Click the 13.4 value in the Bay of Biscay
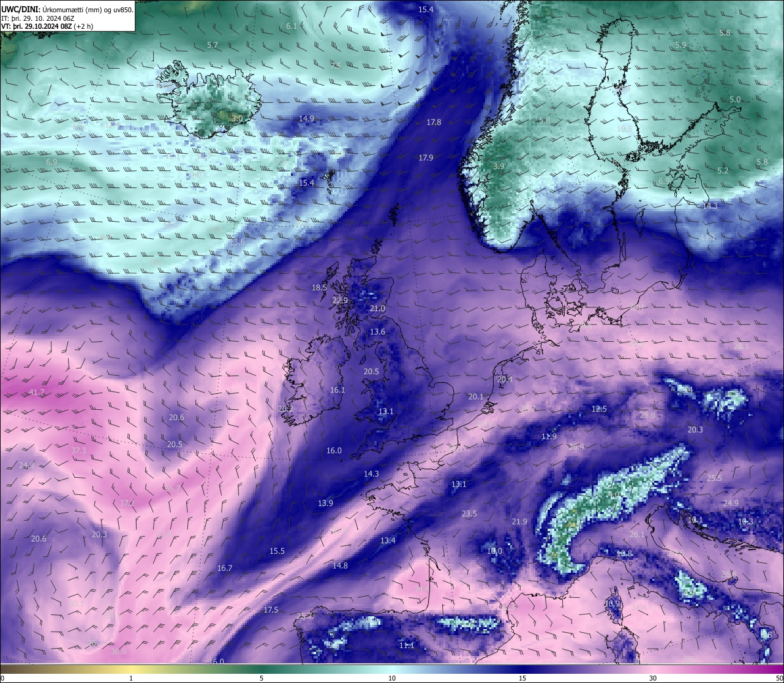 point(388,540)
